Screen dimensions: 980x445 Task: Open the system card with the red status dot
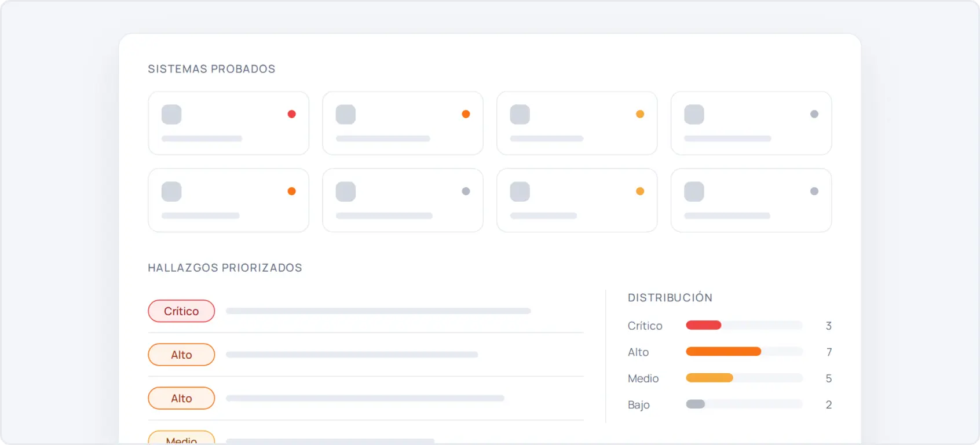coord(229,123)
